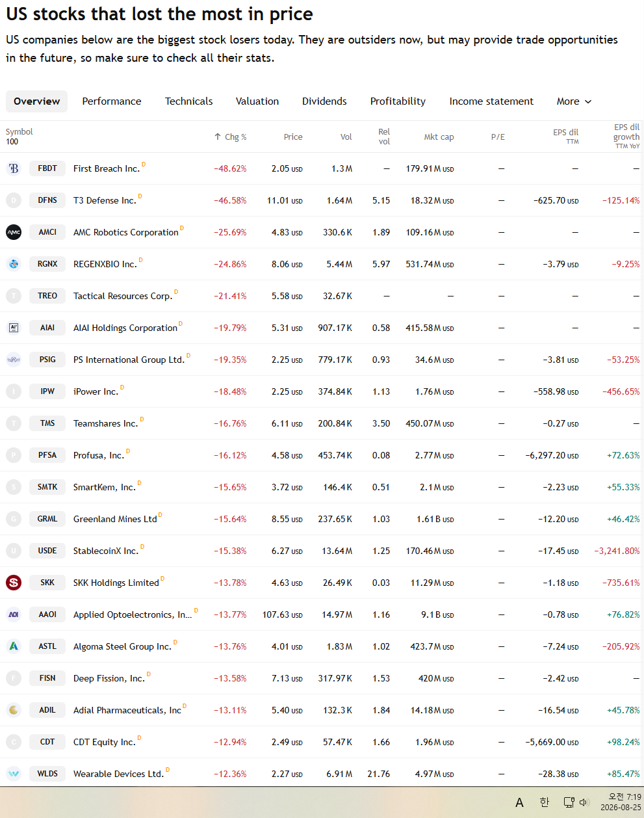Click the Teamshares placeholder logo
The image size is (644, 818).
[14, 423]
